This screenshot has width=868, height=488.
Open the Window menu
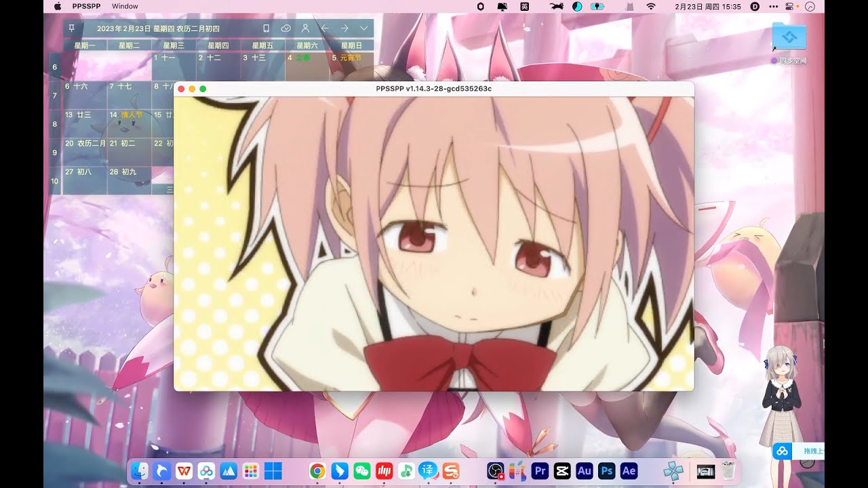(125, 6)
